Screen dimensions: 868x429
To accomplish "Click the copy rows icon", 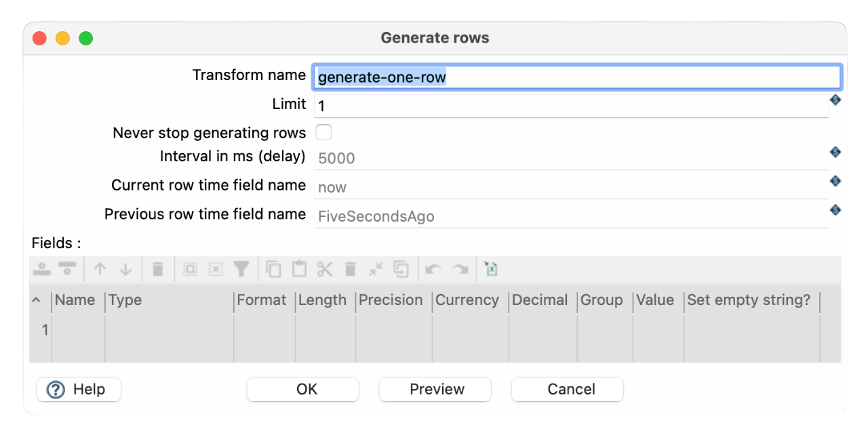I will [273, 269].
